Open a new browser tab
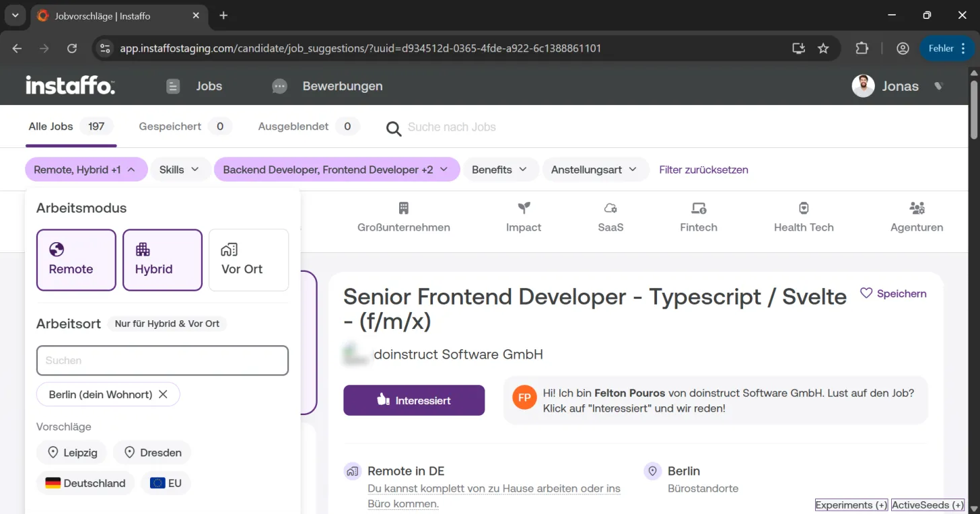The height and width of the screenshot is (514, 980). pos(223,15)
